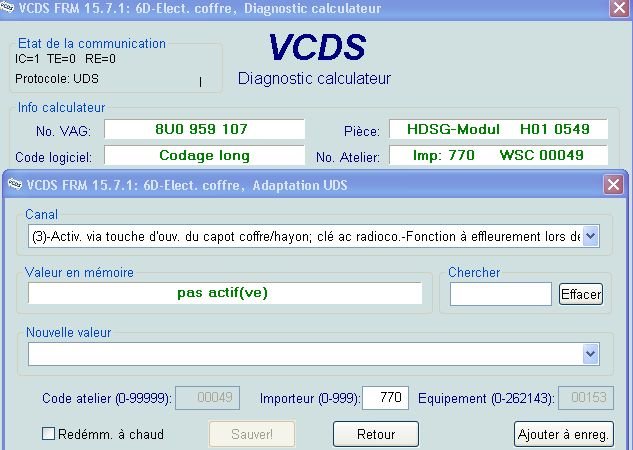The height and width of the screenshot is (450, 633).
Task: Click the 'Redémm. à chaud' label text
Action: [111, 434]
